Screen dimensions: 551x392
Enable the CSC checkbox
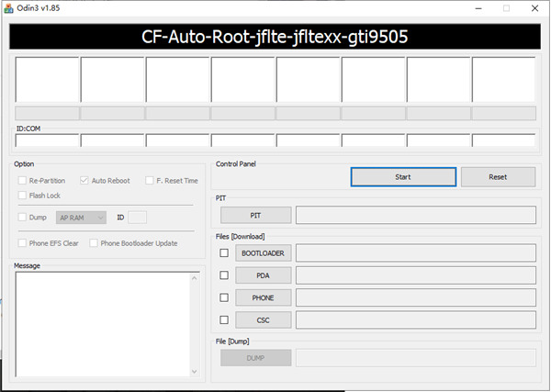[224, 320]
